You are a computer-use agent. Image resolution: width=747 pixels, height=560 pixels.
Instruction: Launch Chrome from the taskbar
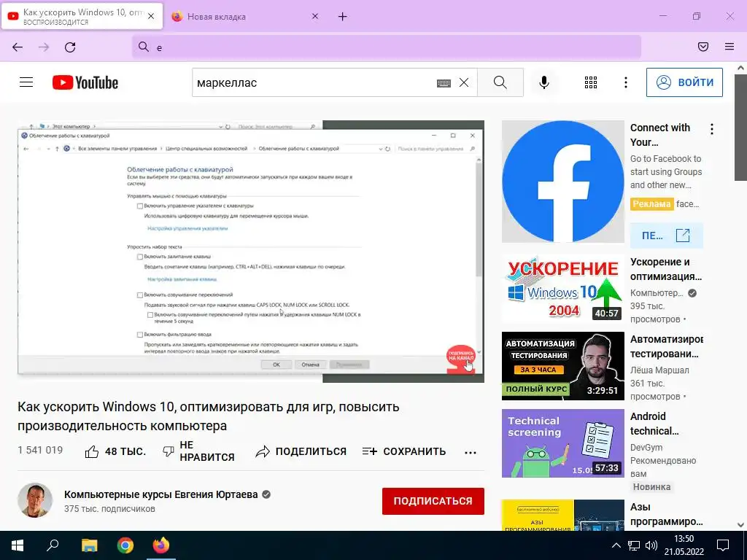click(x=125, y=545)
